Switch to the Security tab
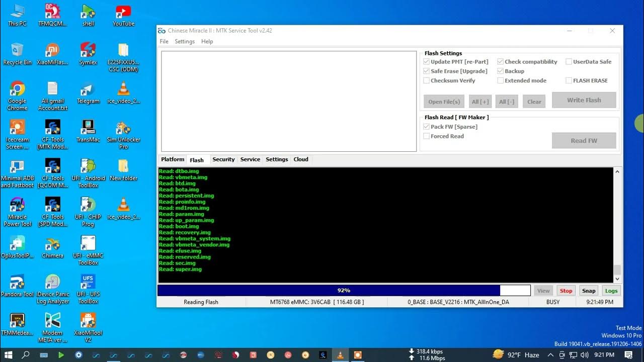644x362 pixels. click(223, 159)
